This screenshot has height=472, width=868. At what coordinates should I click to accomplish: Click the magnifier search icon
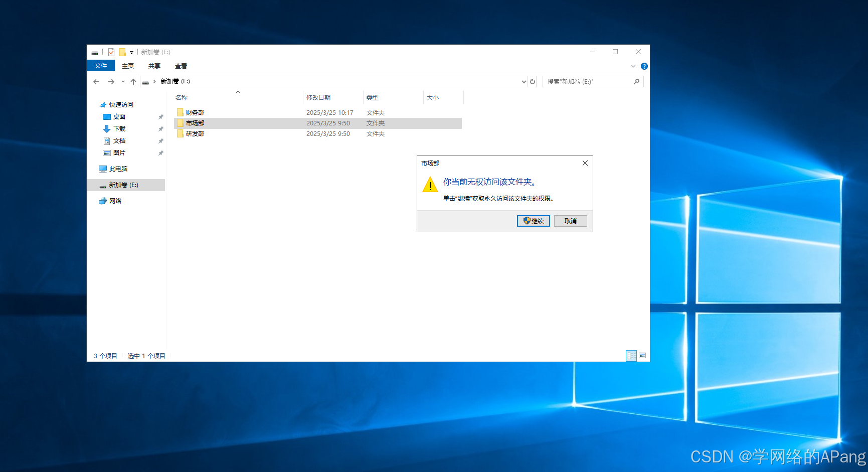pos(637,82)
